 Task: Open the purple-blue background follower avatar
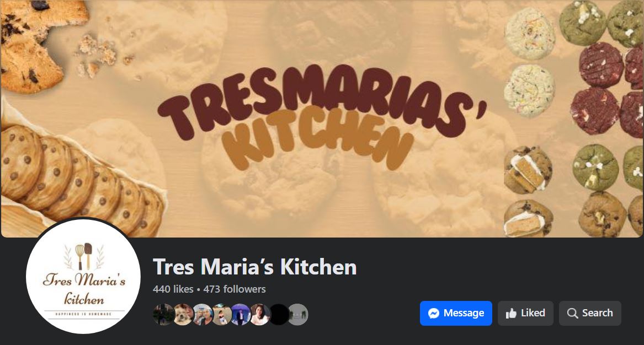coord(241,315)
